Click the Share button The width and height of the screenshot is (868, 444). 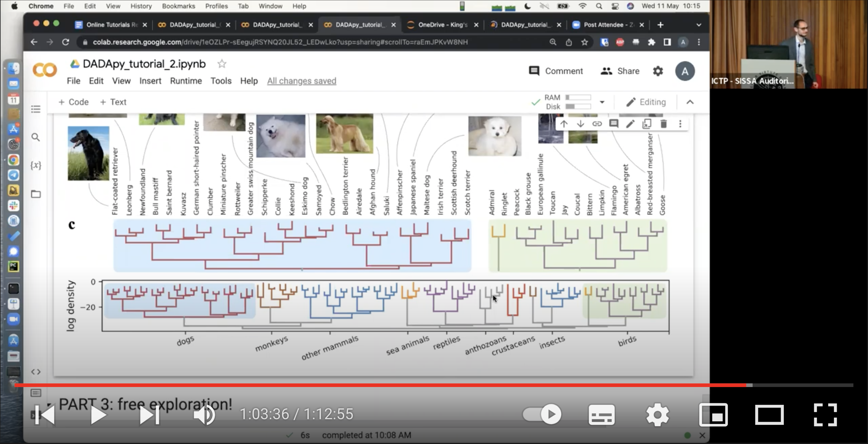tap(620, 71)
